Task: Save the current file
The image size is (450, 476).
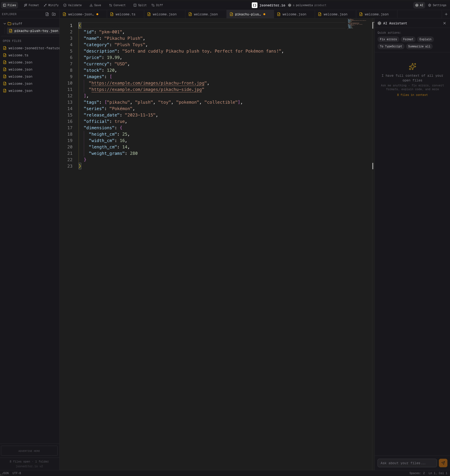Action: click(x=95, y=5)
